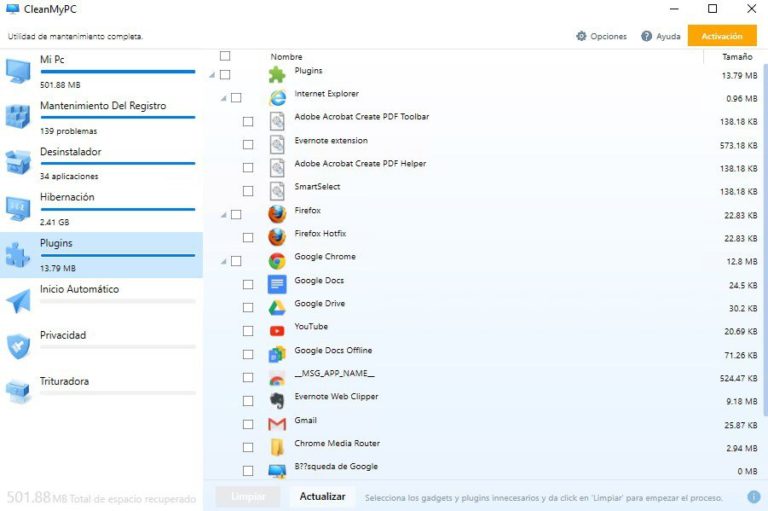Check the Evernote extension checkbox
This screenshot has width=768, height=511.
click(x=248, y=145)
